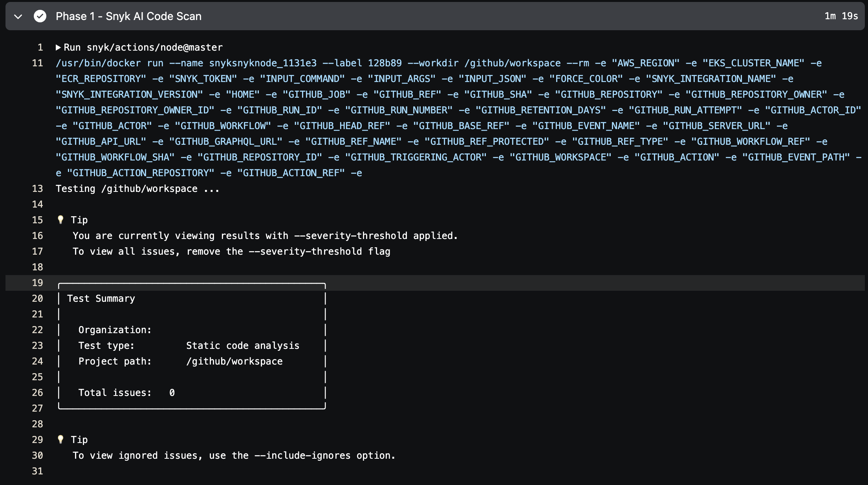Viewport: 868px width, 485px height.
Task: Select line number 13
Action: tap(37, 189)
